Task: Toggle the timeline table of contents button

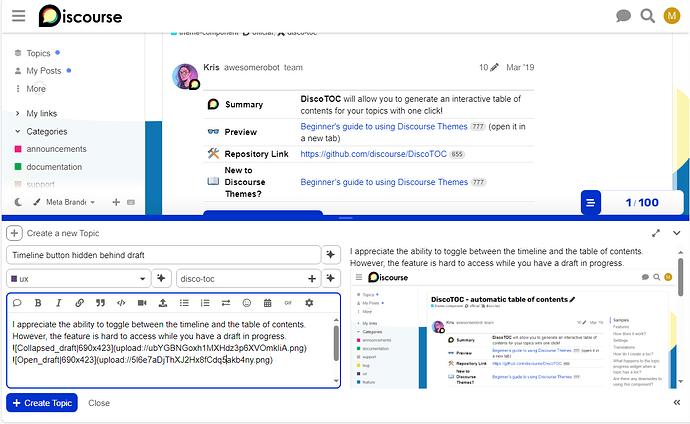Action: (x=591, y=203)
